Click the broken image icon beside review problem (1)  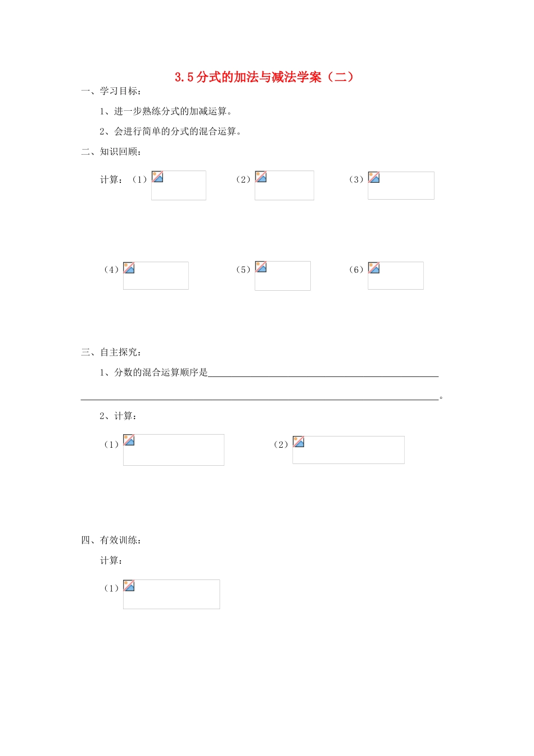tap(157, 177)
